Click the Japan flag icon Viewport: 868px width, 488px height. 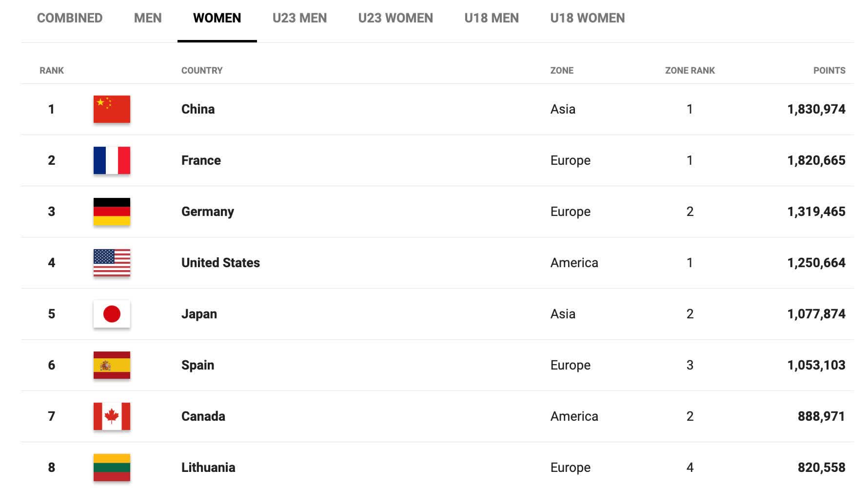(x=112, y=314)
